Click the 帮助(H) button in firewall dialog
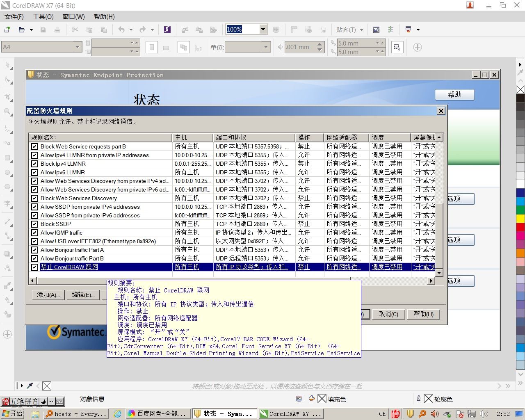Screen dimensions: 525x420 click(424, 314)
